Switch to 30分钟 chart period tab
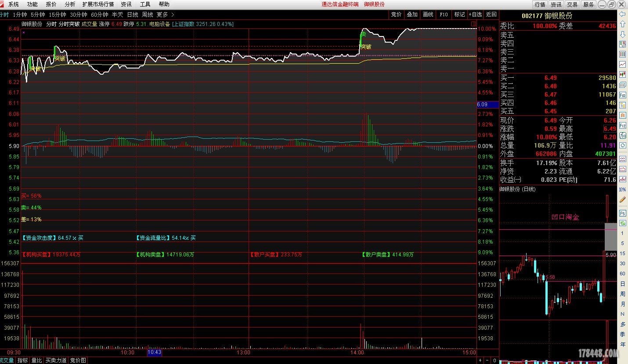This screenshot has height=364, width=628. pyautogui.click(x=79, y=14)
